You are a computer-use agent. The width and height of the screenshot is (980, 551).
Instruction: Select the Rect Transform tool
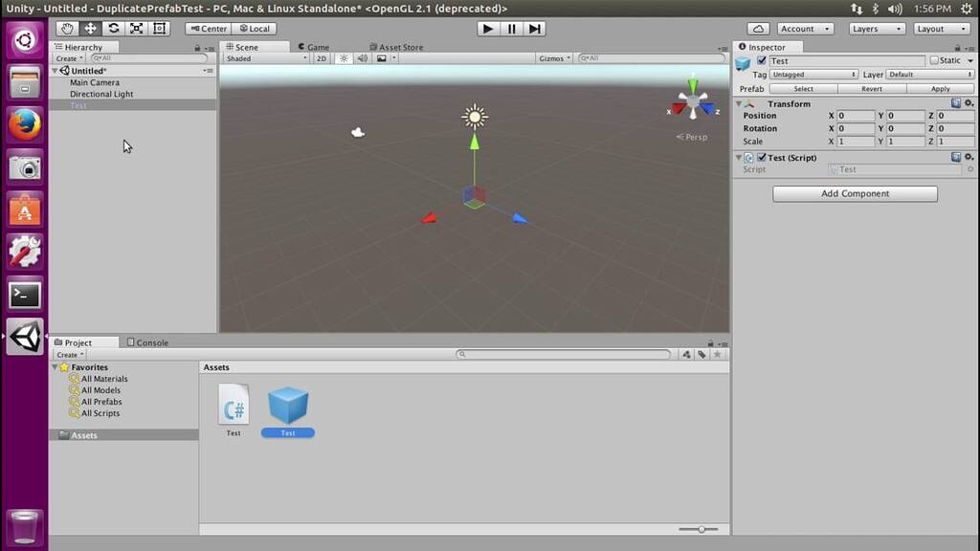click(160, 29)
